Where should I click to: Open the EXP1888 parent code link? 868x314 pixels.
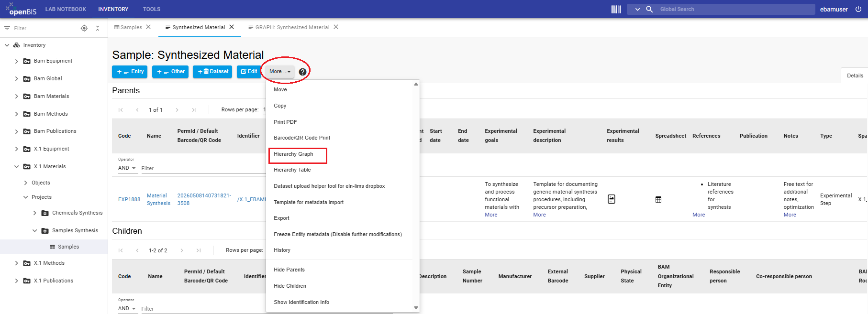pyautogui.click(x=129, y=199)
